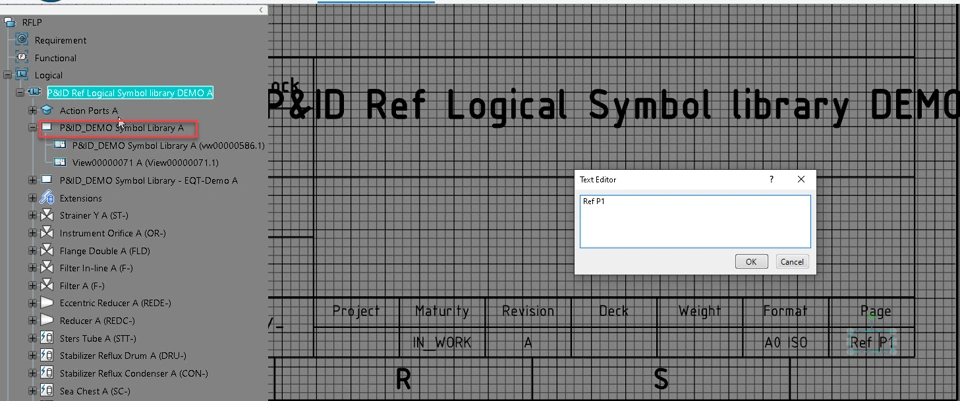This screenshot has width=960, height=401.
Task: Collapse the P&ID Ref Logical Symbol library node
Action: pyautogui.click(x=20, y=92)
